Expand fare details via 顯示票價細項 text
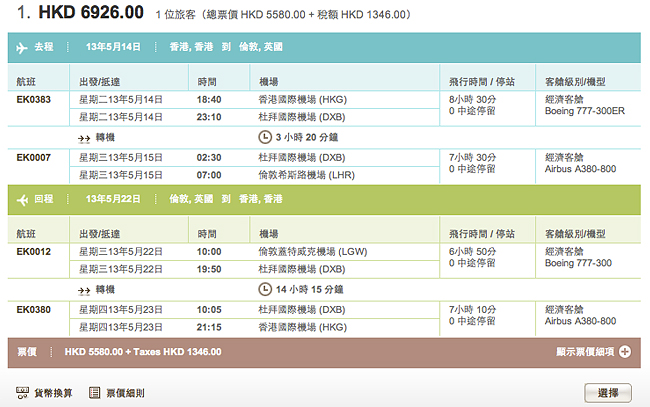The image size is (650, 407). pos(586,352)
